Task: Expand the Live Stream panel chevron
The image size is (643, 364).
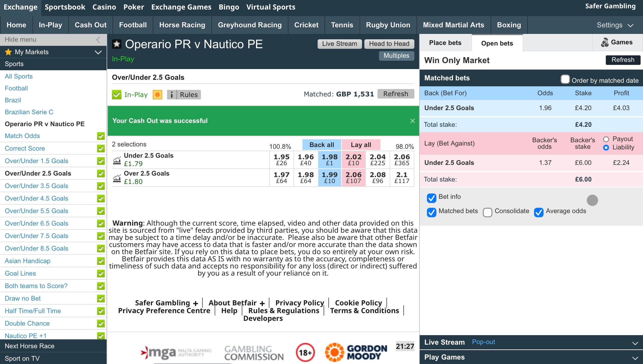Action: 635,343
